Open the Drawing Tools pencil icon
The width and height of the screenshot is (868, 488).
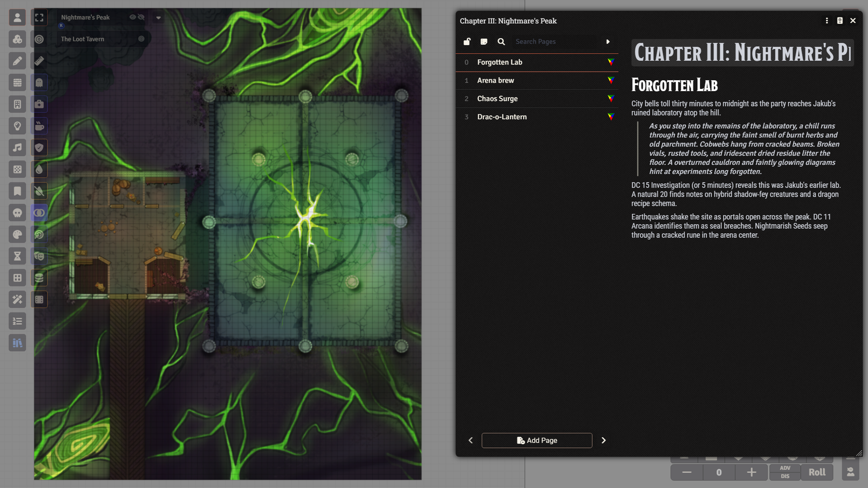17,61
